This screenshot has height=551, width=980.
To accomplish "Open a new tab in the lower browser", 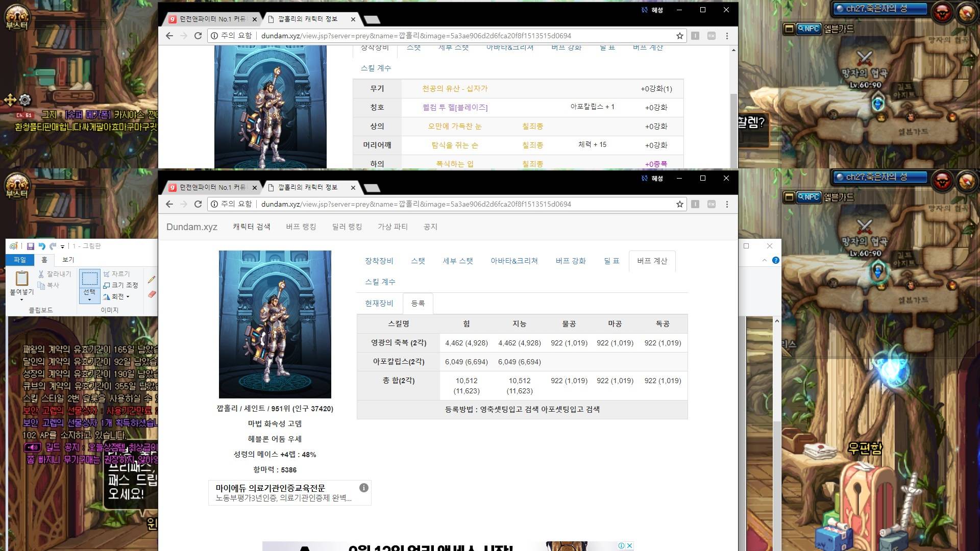I will [372, 188].
